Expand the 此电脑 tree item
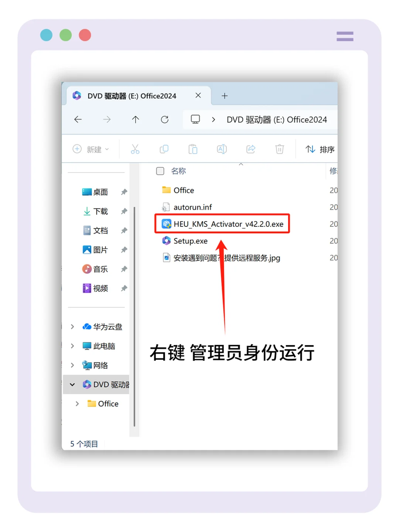The width and height of the screenshot is (399, 532). pos(72,346)
